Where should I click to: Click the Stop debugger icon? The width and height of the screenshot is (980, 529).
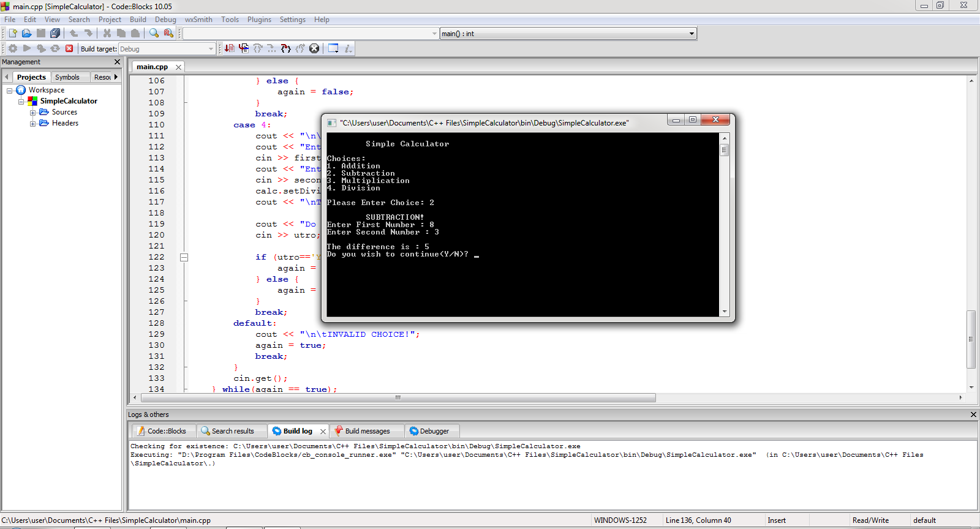point(314,48)
